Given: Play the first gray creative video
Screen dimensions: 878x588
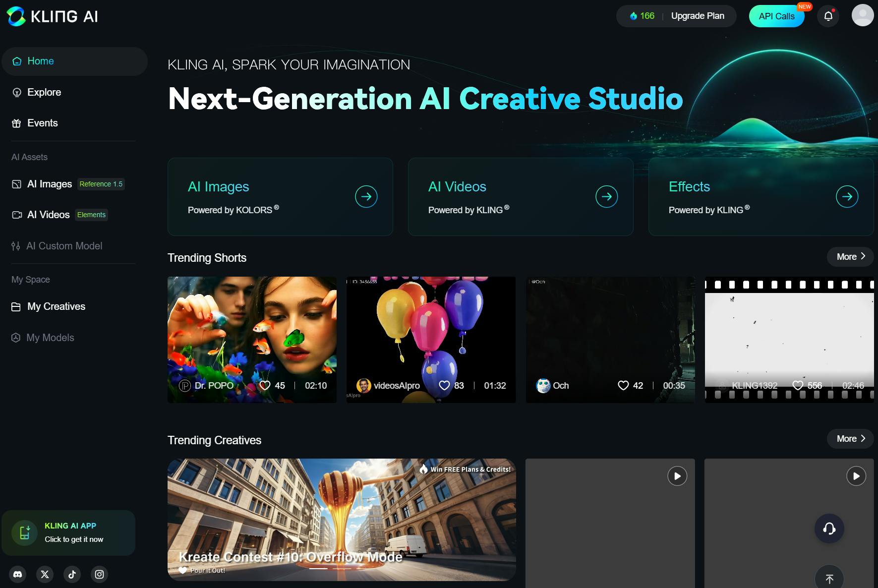Looking at the screenshot, I should [677, 476].
